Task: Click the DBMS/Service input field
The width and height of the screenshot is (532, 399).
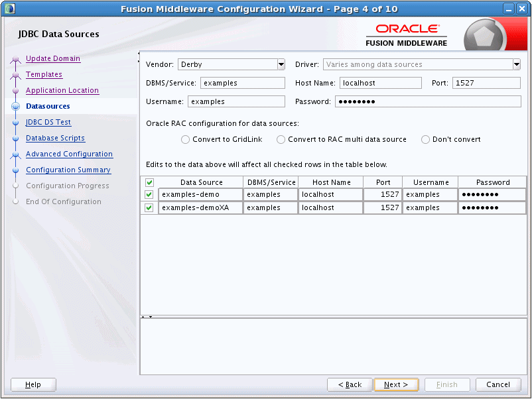Action: pos(243,83)
